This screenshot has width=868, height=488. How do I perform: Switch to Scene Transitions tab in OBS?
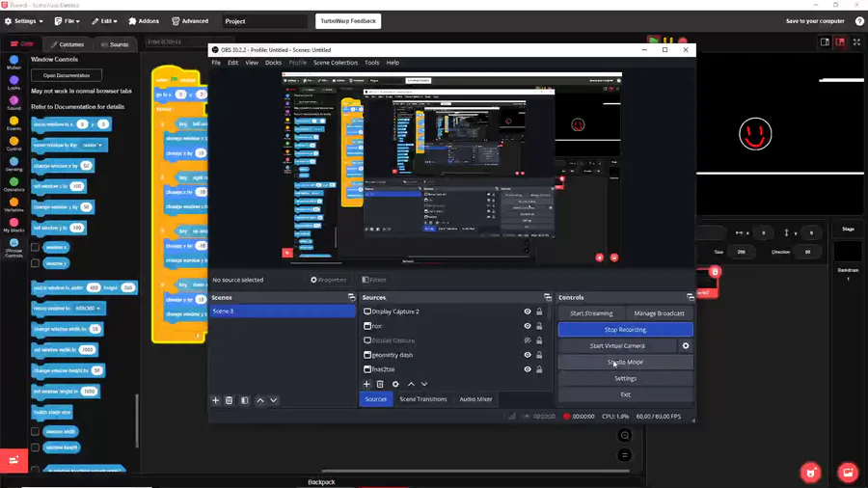[x=423, y=399]
